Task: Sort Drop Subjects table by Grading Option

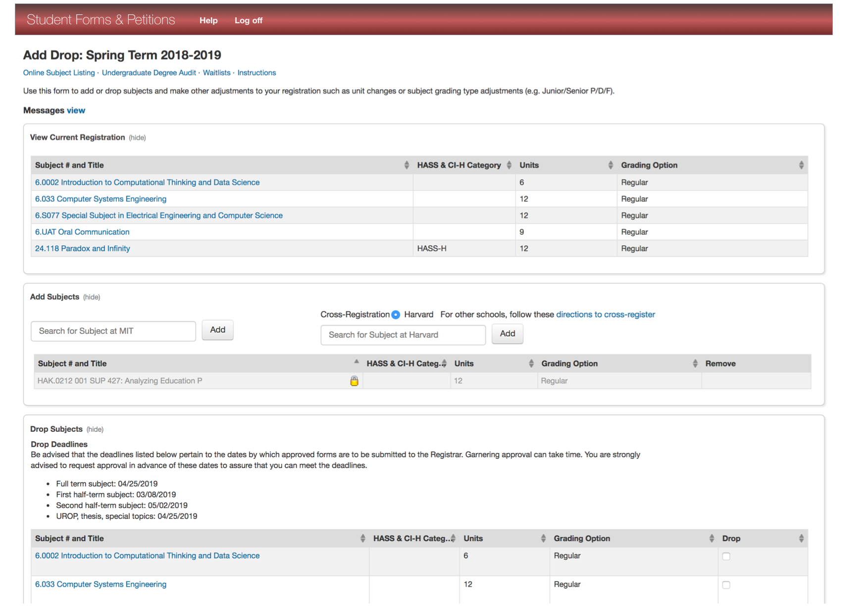Action: [712, 538]
